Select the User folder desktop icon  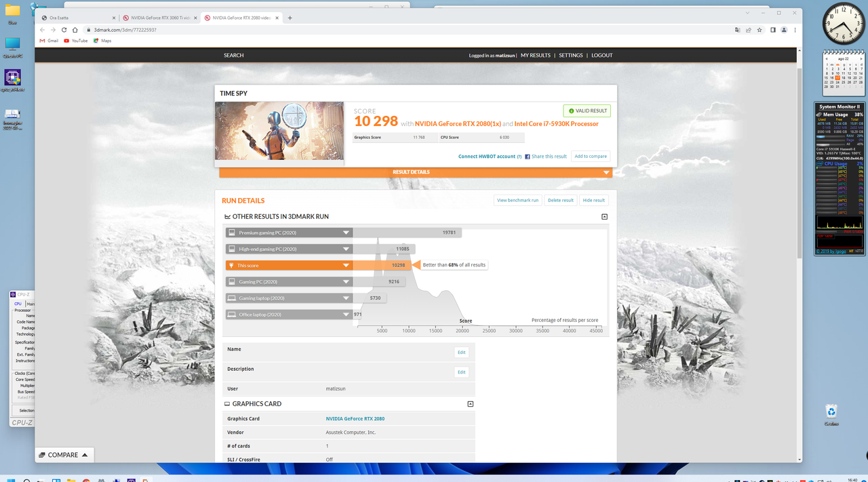(12, 14)
